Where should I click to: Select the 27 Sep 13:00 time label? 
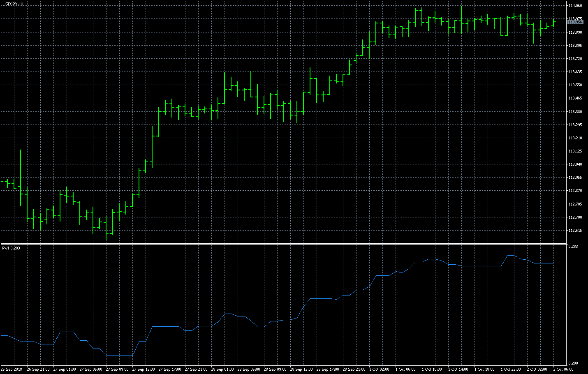[144, 369]
